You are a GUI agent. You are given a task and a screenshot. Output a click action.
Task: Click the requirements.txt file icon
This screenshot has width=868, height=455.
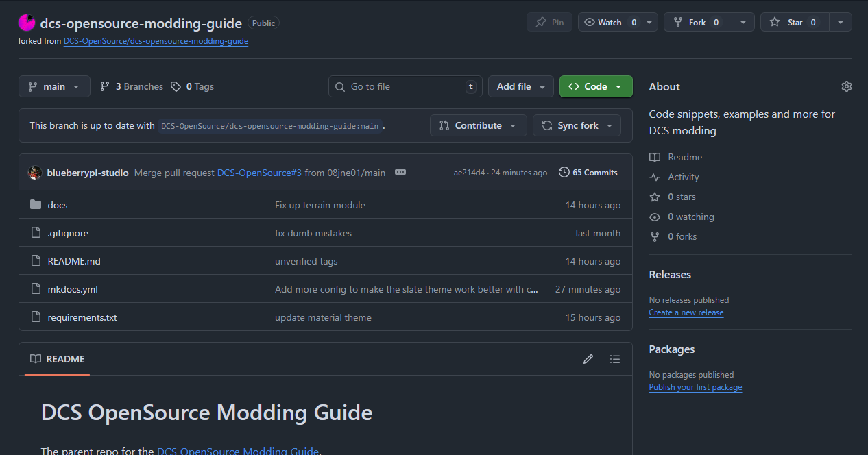(x=36, y=317)
